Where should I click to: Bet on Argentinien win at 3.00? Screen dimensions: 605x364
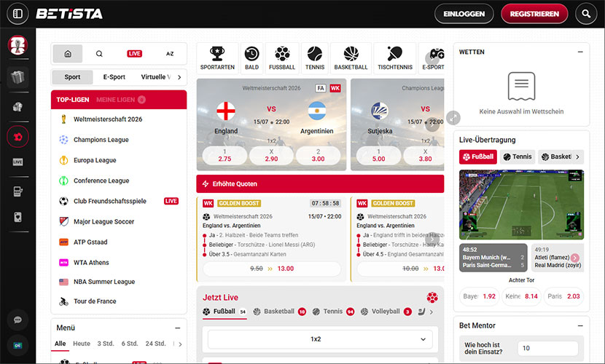[318, 156]
